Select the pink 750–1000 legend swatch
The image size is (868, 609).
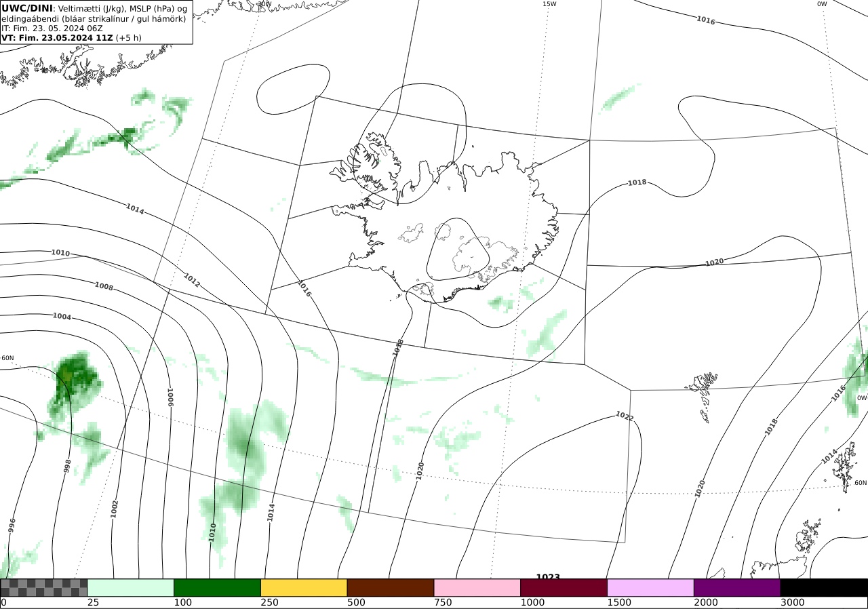pyautogui.click(x=477, y=587)
